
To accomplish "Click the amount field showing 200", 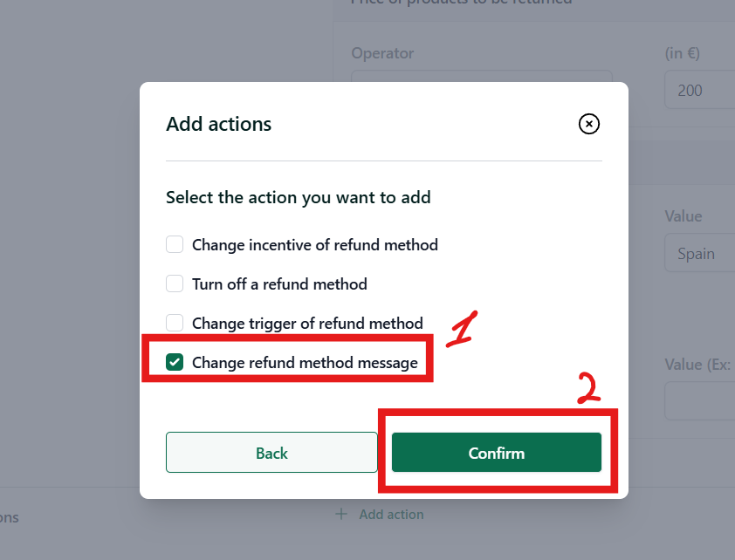I will tap(699, 90).
